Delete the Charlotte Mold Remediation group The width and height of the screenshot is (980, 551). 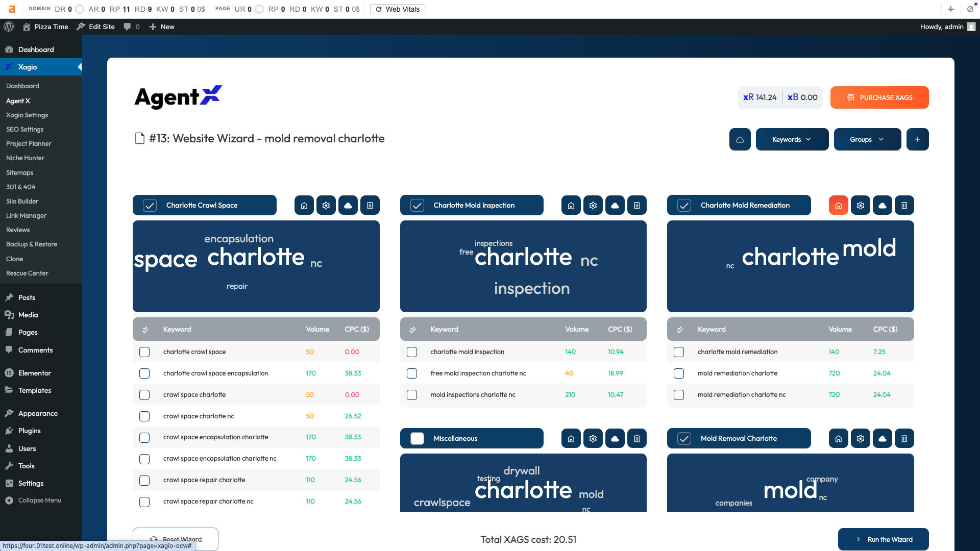tap(904, 205)
